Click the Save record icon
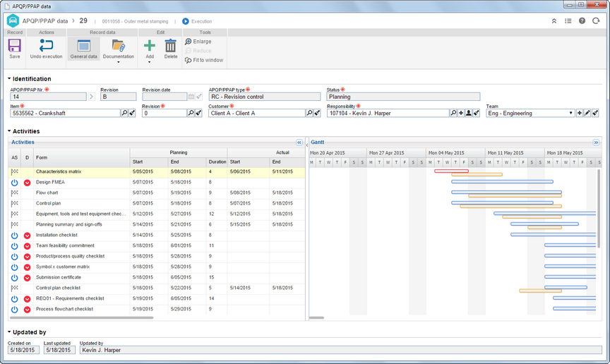610x364 pixels. [x=14, y=45]
